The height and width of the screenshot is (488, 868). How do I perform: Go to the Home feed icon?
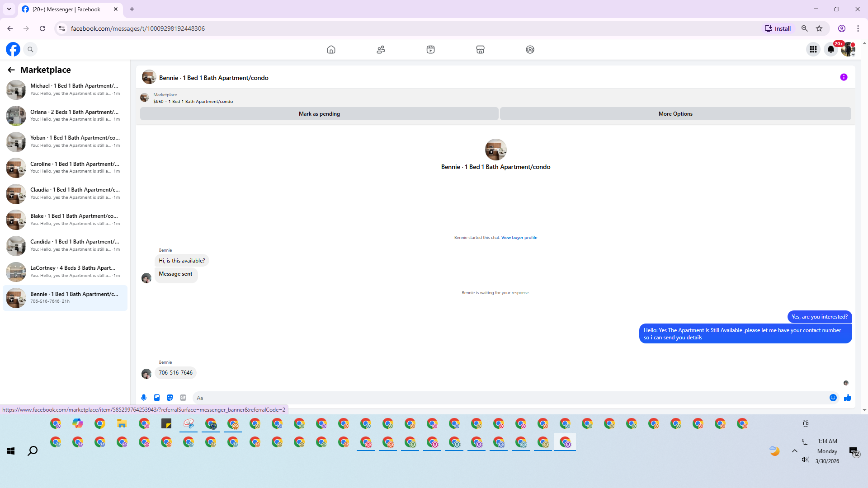pos(331,49)
